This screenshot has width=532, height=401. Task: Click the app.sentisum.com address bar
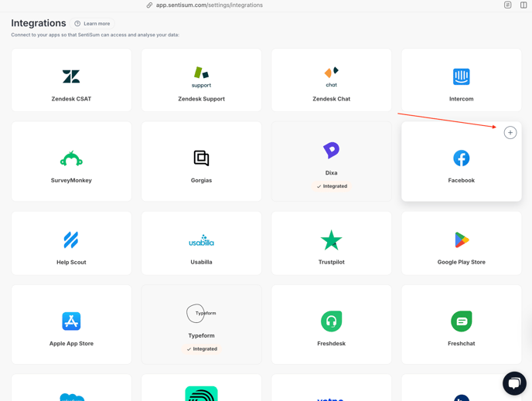point(209,5)
